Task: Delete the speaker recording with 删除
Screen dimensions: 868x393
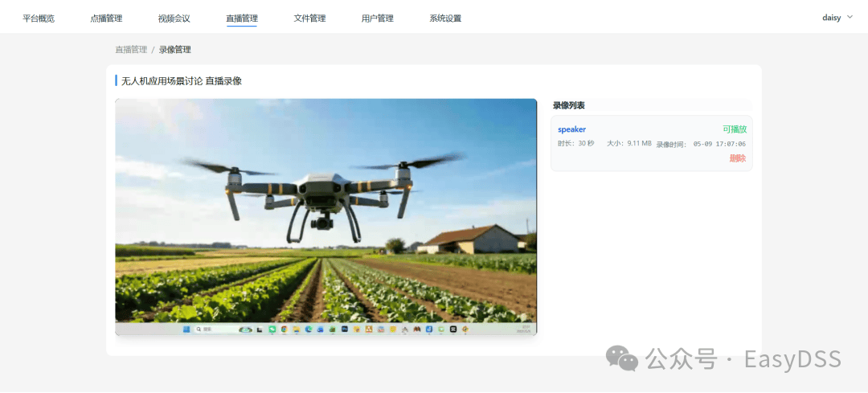Action: (737, 158)
